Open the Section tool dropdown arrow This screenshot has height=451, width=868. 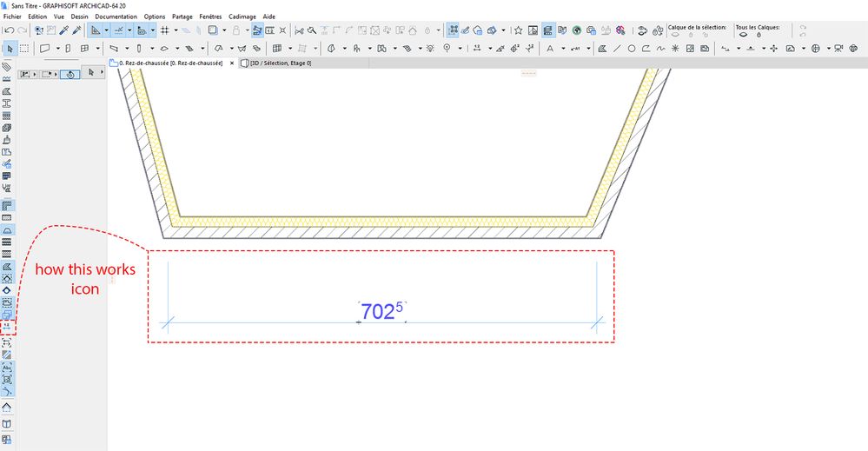click(739, 49)
